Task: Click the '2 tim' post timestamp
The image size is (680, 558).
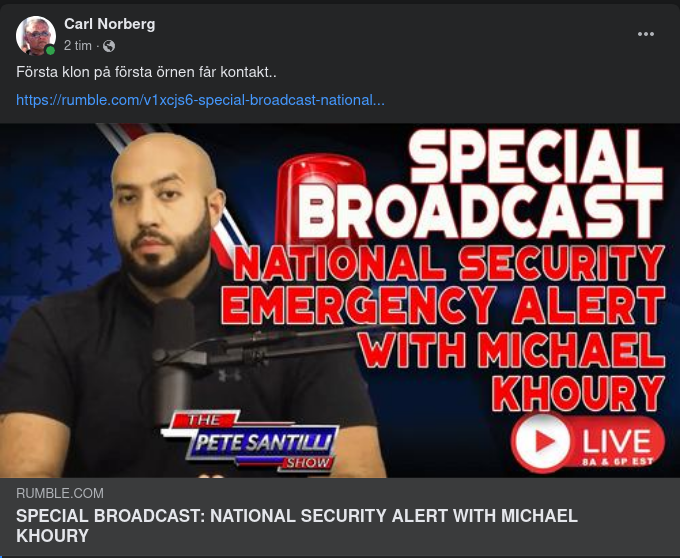Action: coord(78,46)
